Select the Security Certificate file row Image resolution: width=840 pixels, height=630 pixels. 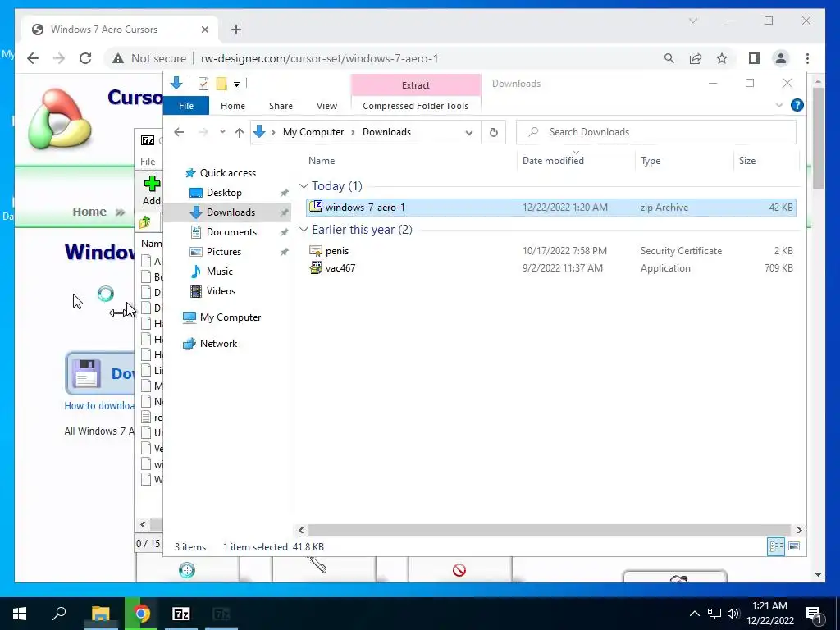point(550,251)
